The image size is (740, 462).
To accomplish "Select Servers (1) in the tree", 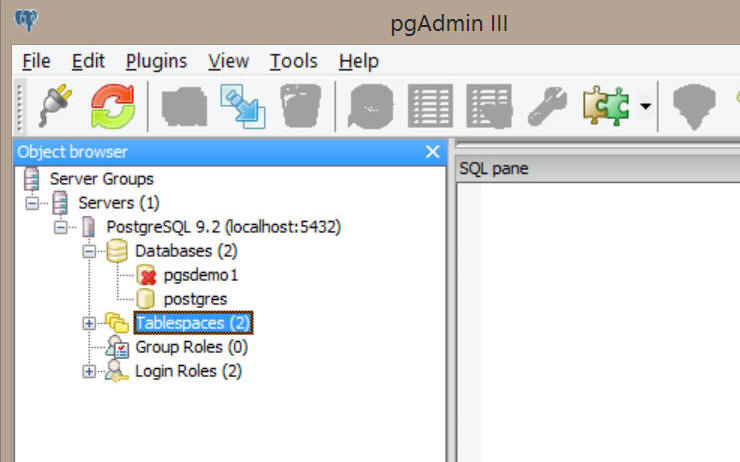I will pos(118,203).
